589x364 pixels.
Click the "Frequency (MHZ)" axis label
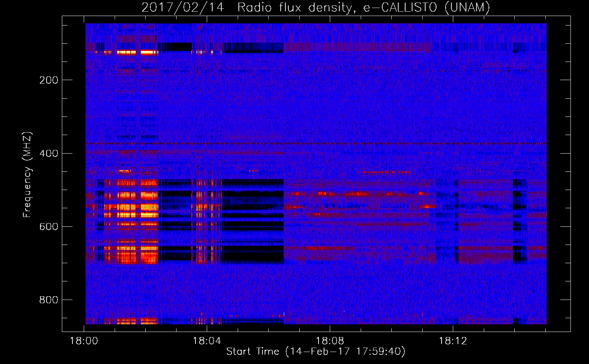click(27, 175)
